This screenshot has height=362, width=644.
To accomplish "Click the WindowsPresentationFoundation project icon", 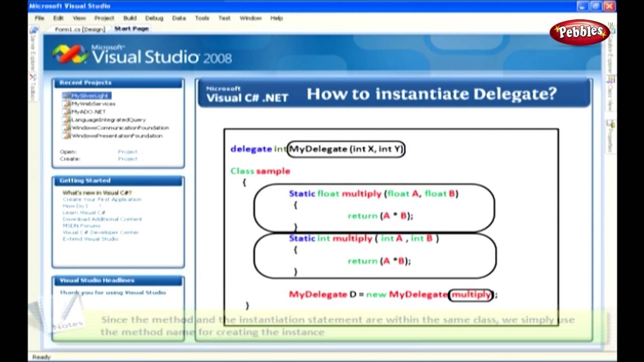I will click(x=66, y=136).
